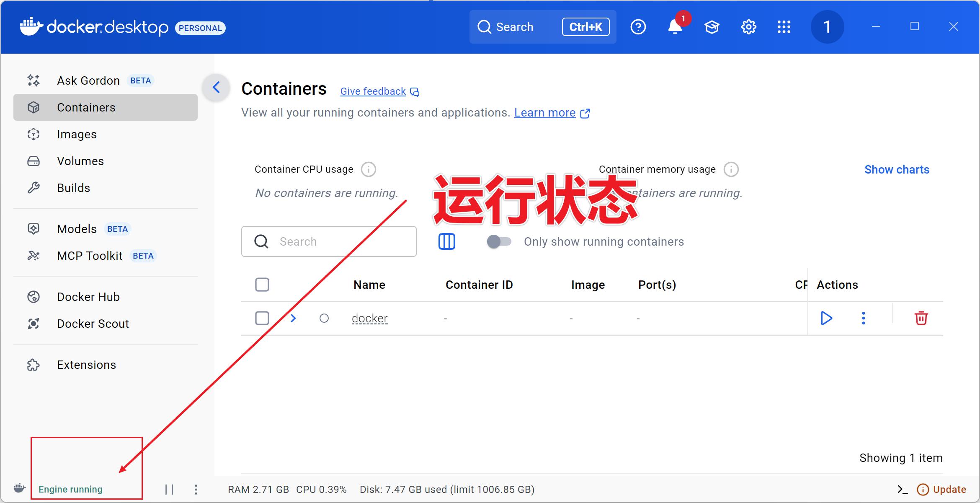Open Docker Desktop settings gear
This screenshot has height=503, width=980.
pyautogui.click(x=748, y=26)
